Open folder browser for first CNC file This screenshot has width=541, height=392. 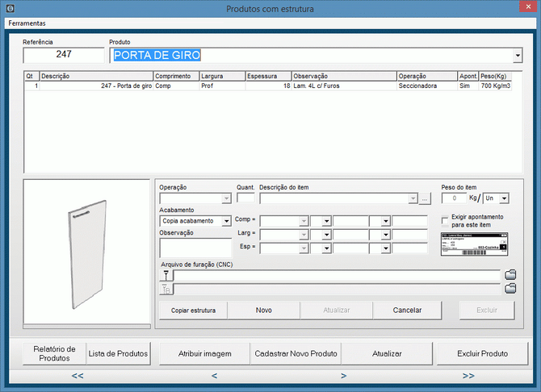(x=510, y=275)
